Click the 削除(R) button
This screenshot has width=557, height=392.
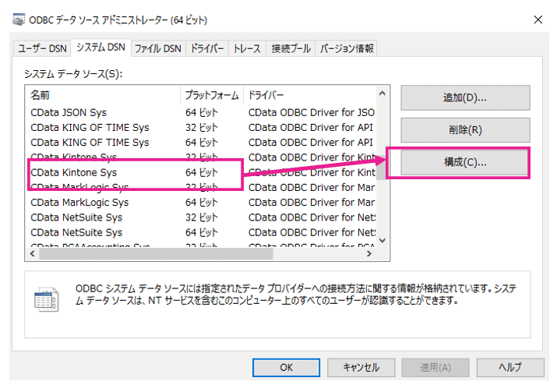465,130
